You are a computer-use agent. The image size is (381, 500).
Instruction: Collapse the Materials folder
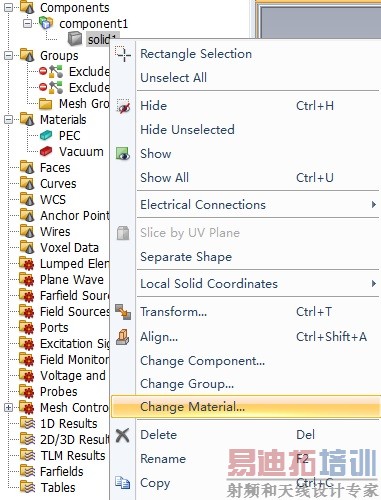click(x=9, y=119)
